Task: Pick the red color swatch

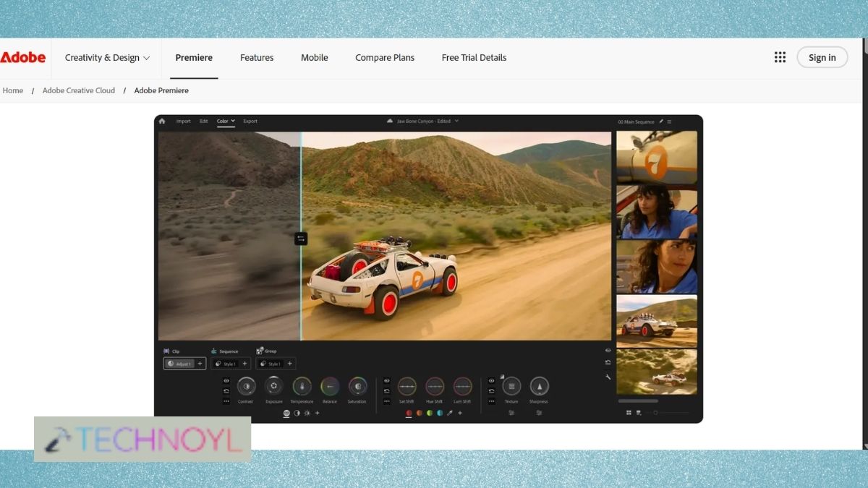Action: (x=409, y=413)
